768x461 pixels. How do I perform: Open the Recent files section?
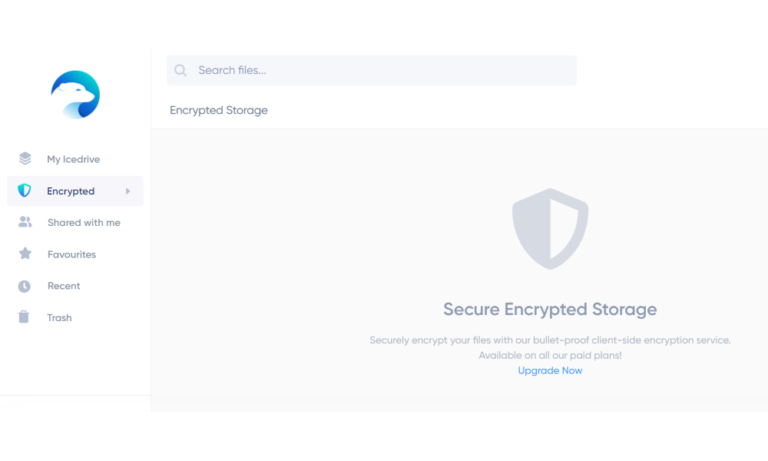pyautogui.click(x=75, y=286)
